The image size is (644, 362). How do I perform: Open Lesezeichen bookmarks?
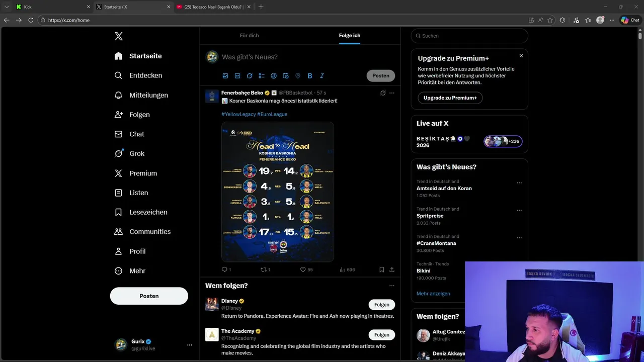pyautogui.click(x=140, y=212)
